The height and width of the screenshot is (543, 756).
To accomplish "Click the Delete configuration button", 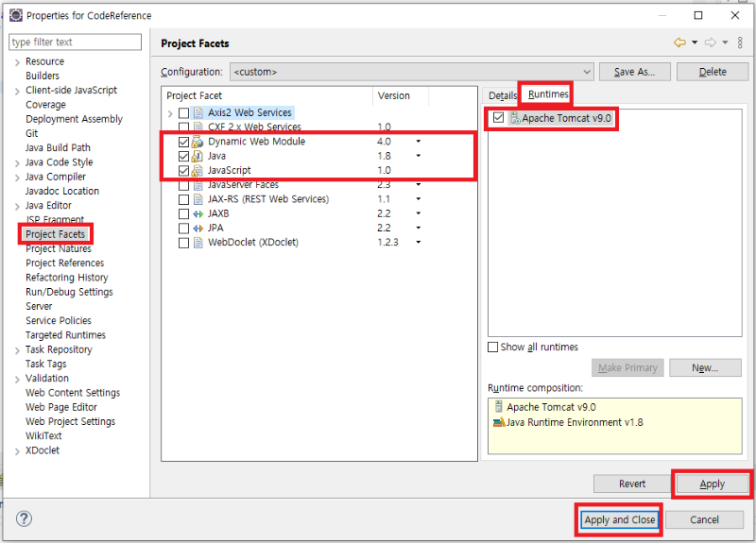I will click(x=713, y=72).
